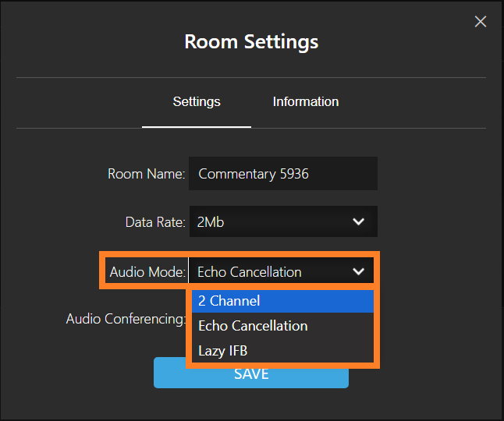Choose the 2 Channel audio mode
This screenshot has width=504, height=421.
[x=282, y=301]
